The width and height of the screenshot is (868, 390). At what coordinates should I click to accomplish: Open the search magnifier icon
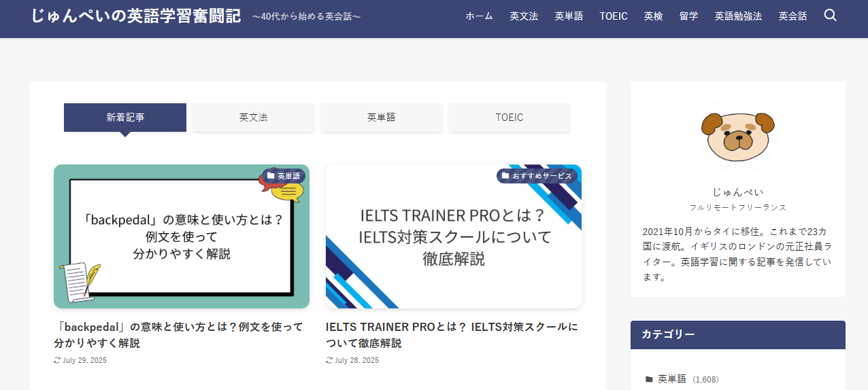point(830,15)
